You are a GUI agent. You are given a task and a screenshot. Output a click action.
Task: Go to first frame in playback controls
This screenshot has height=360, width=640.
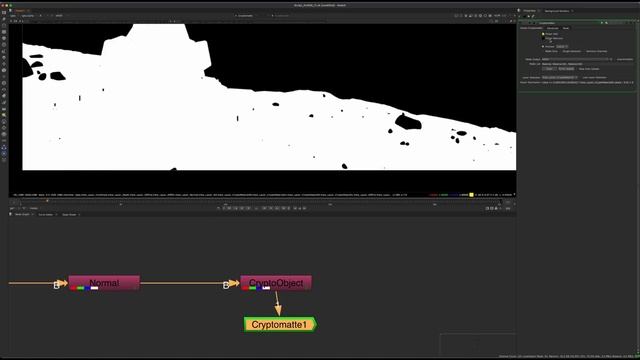coord(224,208)
